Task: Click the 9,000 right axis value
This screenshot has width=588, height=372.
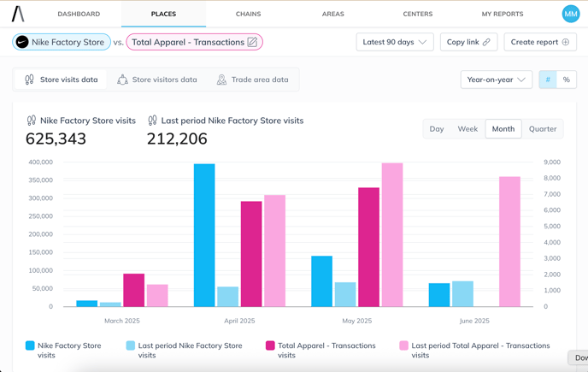Action: click(552, 162)
